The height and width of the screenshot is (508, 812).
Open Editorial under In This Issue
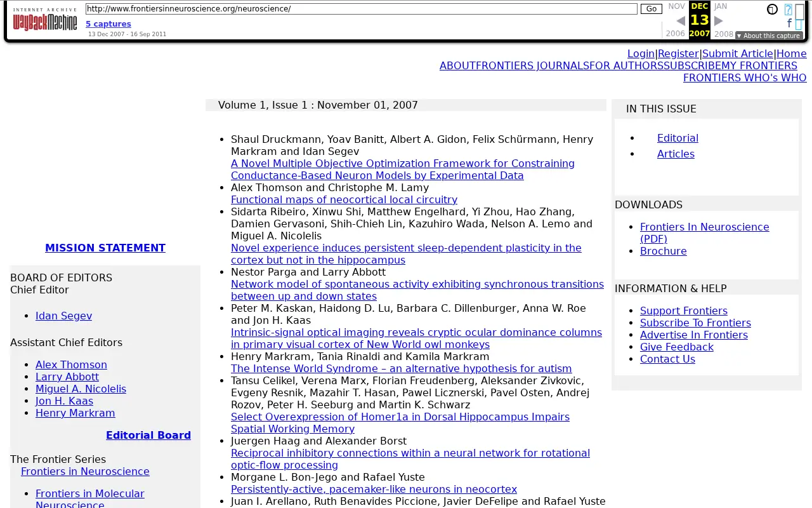pos(678,138)
